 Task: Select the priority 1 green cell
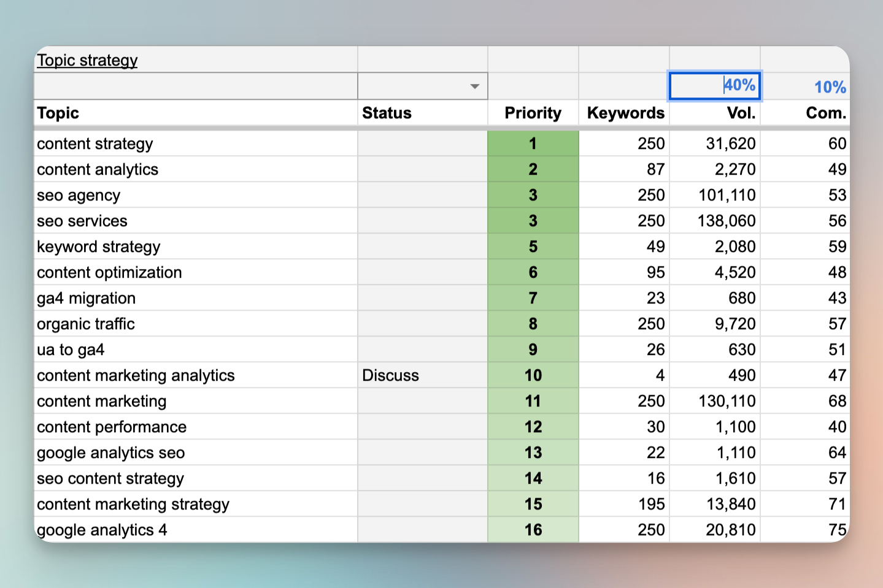[x=533, y=143]
